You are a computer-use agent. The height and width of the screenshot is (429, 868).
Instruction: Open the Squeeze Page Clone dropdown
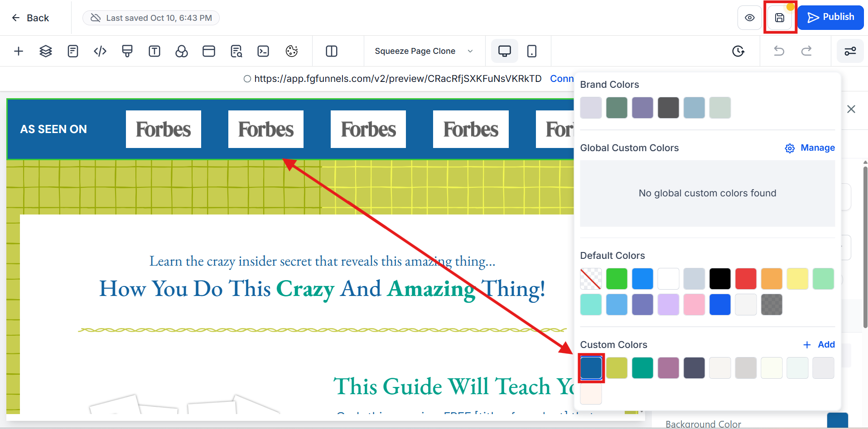click(x=424, y=51)
